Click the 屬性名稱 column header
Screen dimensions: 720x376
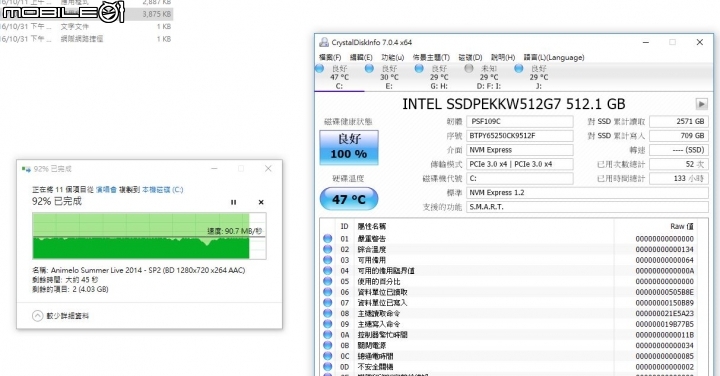371,226
